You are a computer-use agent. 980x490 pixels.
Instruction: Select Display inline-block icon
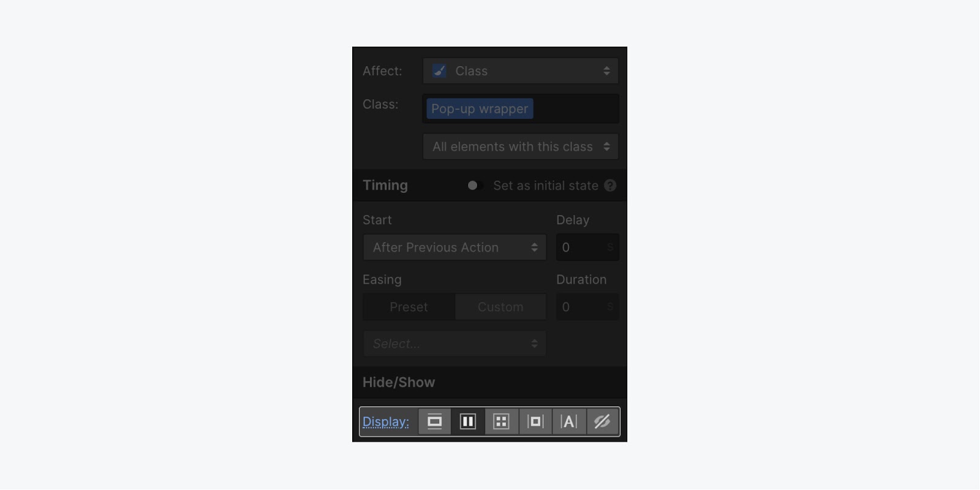535,421
